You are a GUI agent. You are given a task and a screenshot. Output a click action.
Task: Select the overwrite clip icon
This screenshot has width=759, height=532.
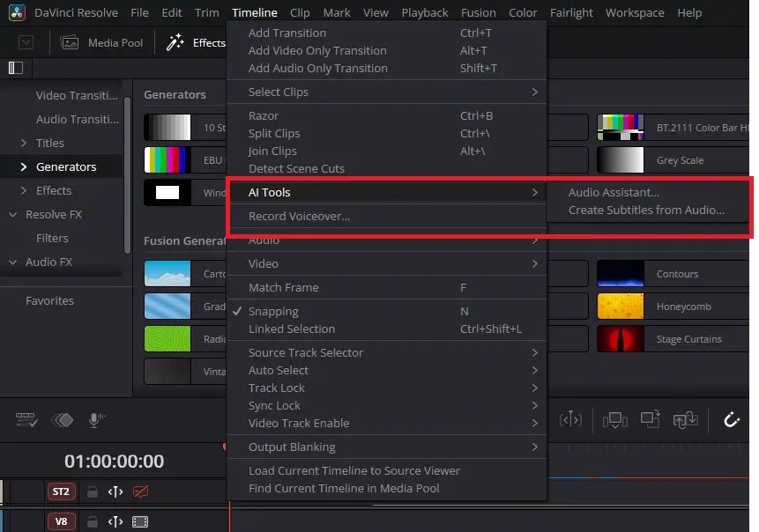[650, 420]
